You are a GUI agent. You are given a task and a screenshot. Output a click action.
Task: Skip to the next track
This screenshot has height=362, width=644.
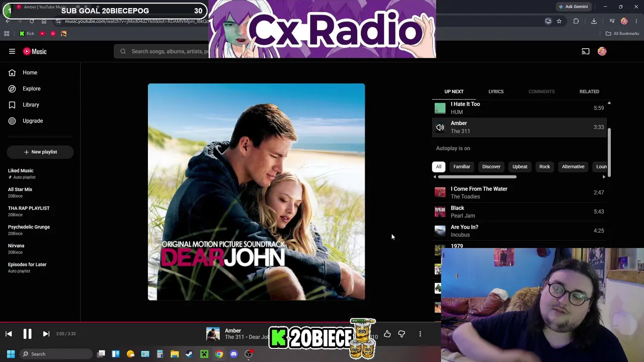click(x=46, y=334)
